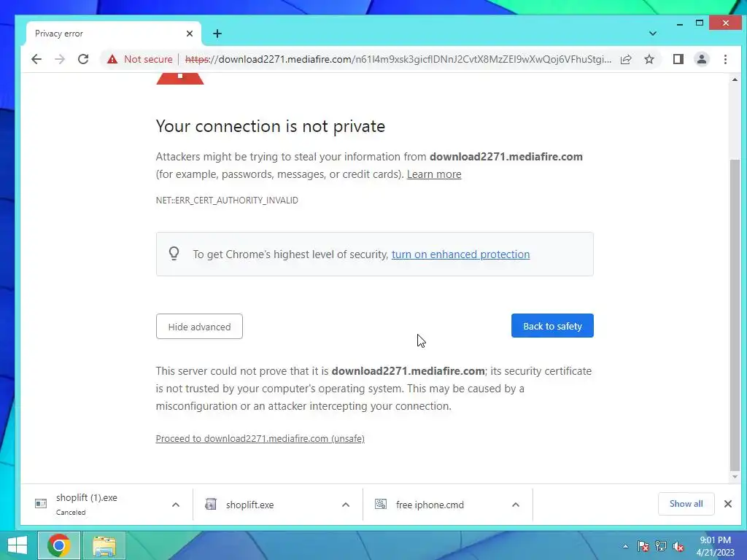Close the Privacy error tab
747x560 pixels.
[190, 34]
